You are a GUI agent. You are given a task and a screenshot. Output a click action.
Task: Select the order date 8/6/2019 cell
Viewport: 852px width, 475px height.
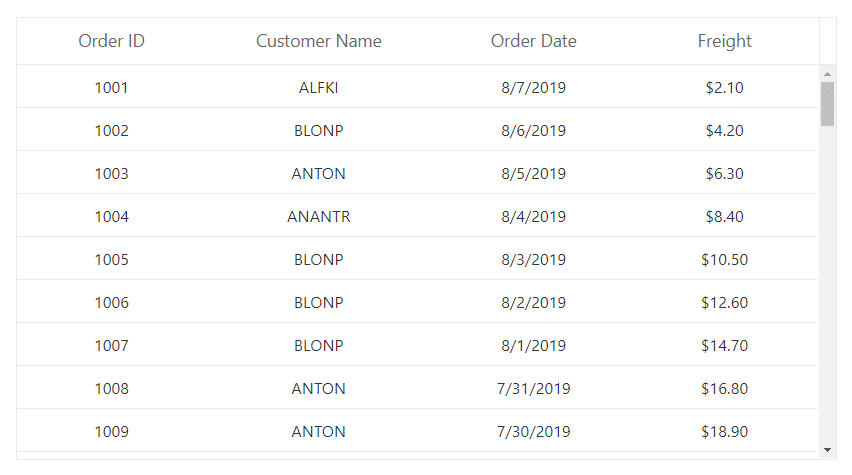tap(534, 130)
